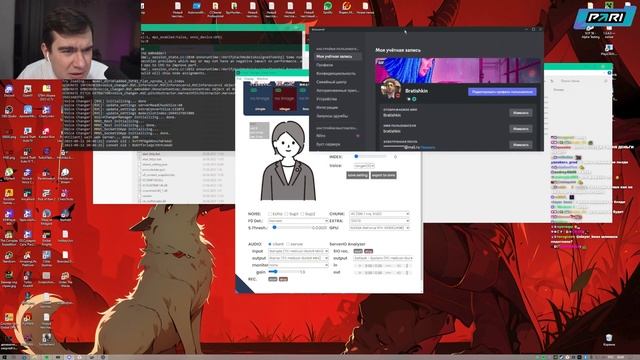
Task: Click the save setting button
Action: click(358, 175)
